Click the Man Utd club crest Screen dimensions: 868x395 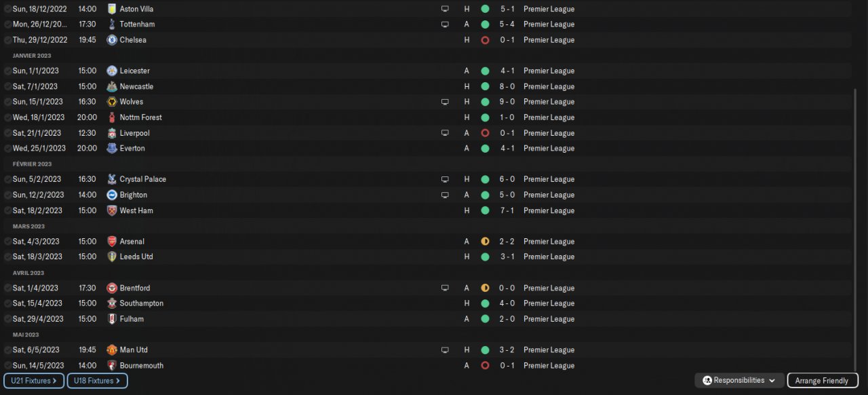point(112,350)
